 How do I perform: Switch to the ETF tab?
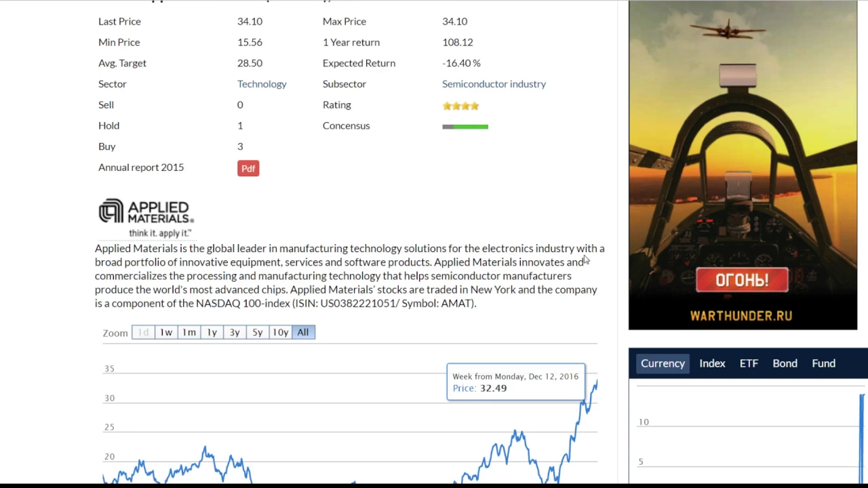(749, 363)
